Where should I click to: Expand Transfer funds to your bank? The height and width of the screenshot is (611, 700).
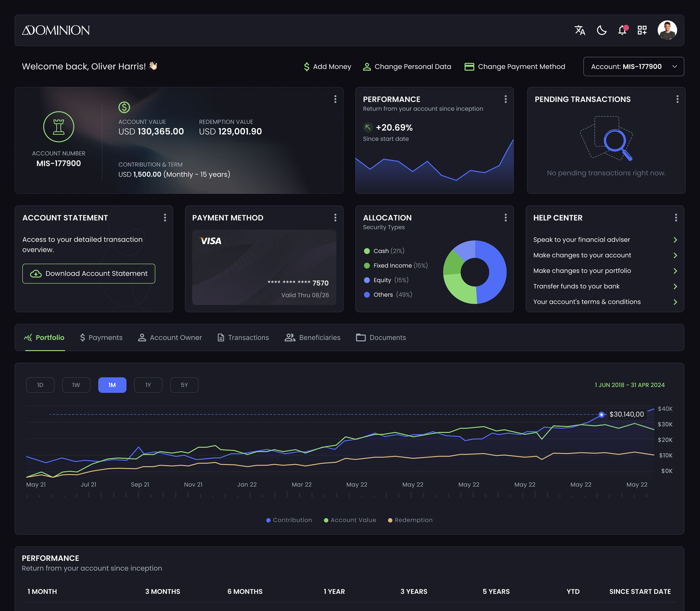pyautogui.click(x=675, y=286)
